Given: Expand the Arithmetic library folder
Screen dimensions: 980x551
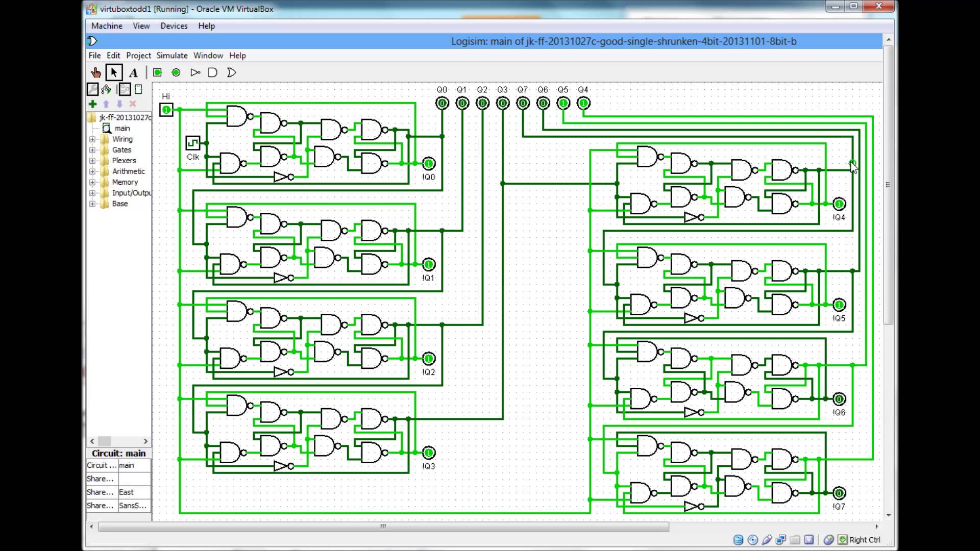Looking at the screenshot, I should click(92, 171).
